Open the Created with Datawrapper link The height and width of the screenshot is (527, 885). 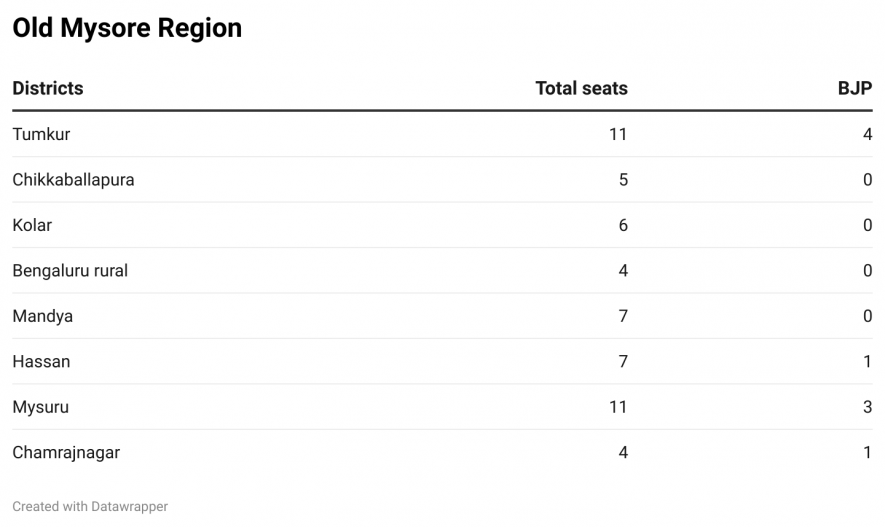(x=90, y=507)
